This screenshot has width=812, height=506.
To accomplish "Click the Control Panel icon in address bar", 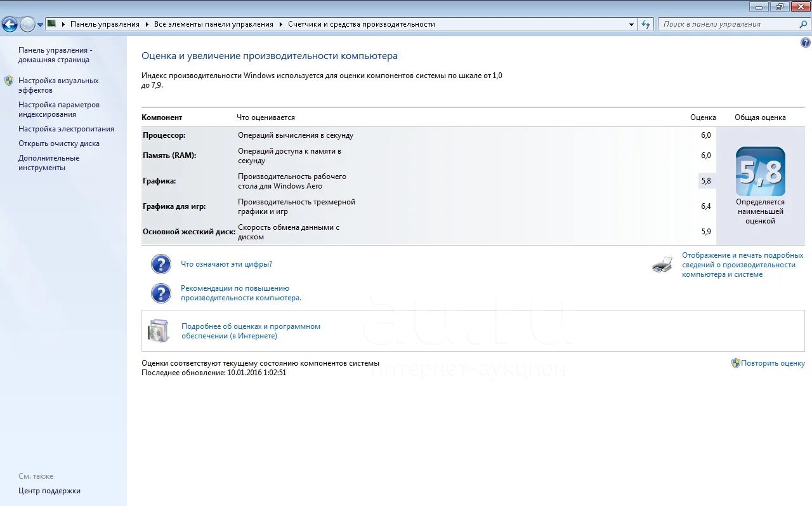I will (x=52, y=24).
